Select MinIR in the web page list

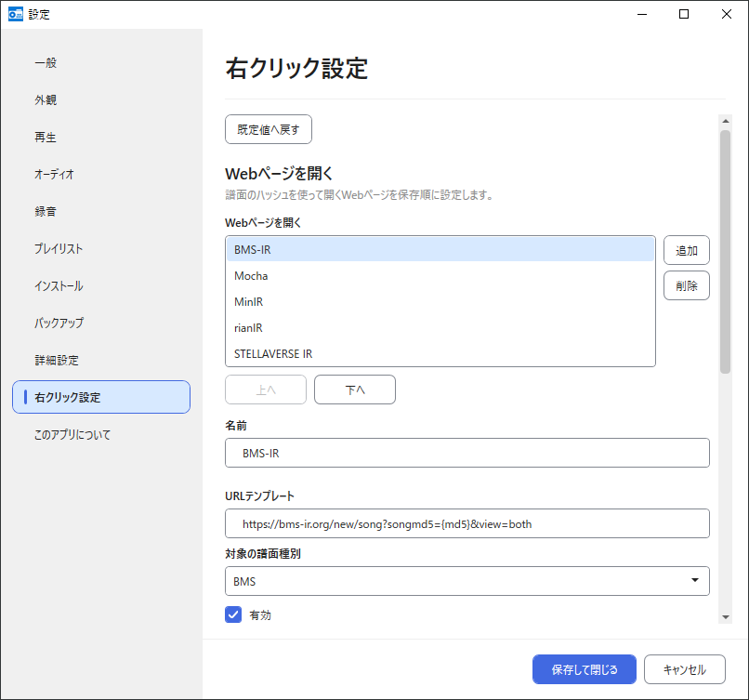440,301
